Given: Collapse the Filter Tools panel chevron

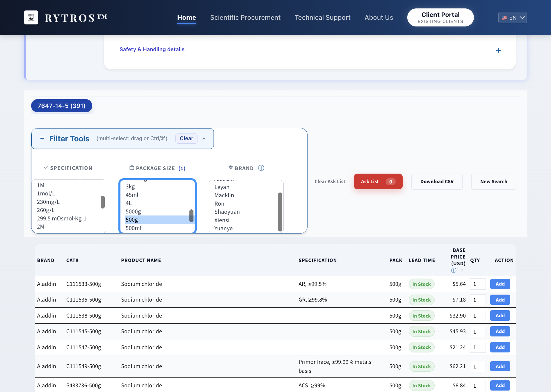Looking at the screenshot, I should pos(204,138).
